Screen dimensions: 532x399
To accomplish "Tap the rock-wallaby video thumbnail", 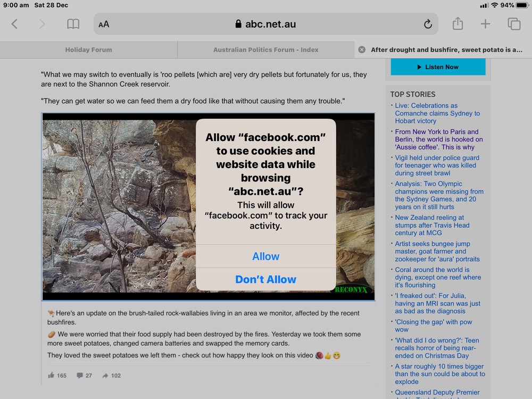I will [x=117, y=206].
